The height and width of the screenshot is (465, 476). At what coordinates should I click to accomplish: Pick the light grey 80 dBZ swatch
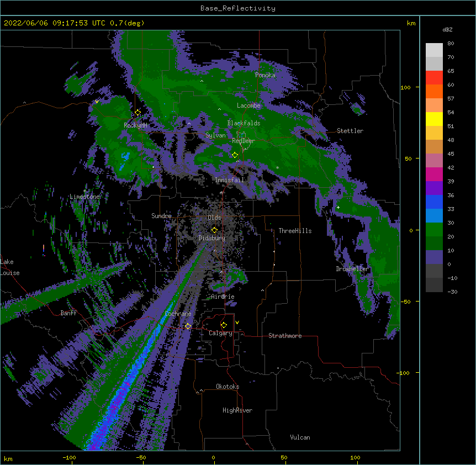coord(434,50)
